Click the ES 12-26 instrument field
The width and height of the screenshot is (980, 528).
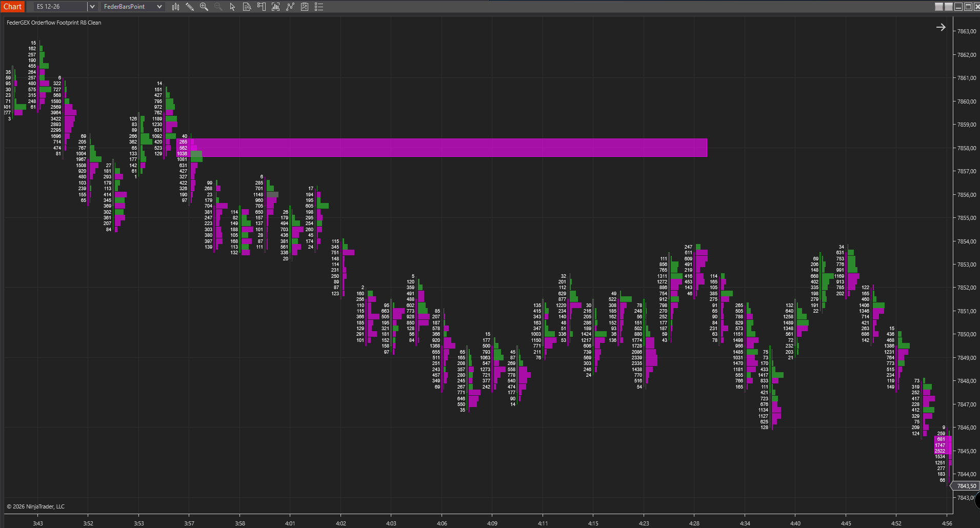click(61, 7)
